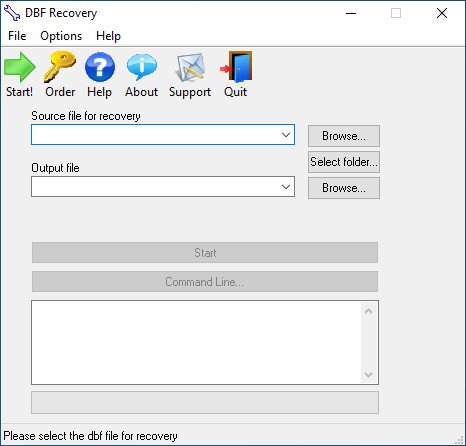Click the blue question mark Help icon
This screenshot has width=466, height=446.
[100, 67]
